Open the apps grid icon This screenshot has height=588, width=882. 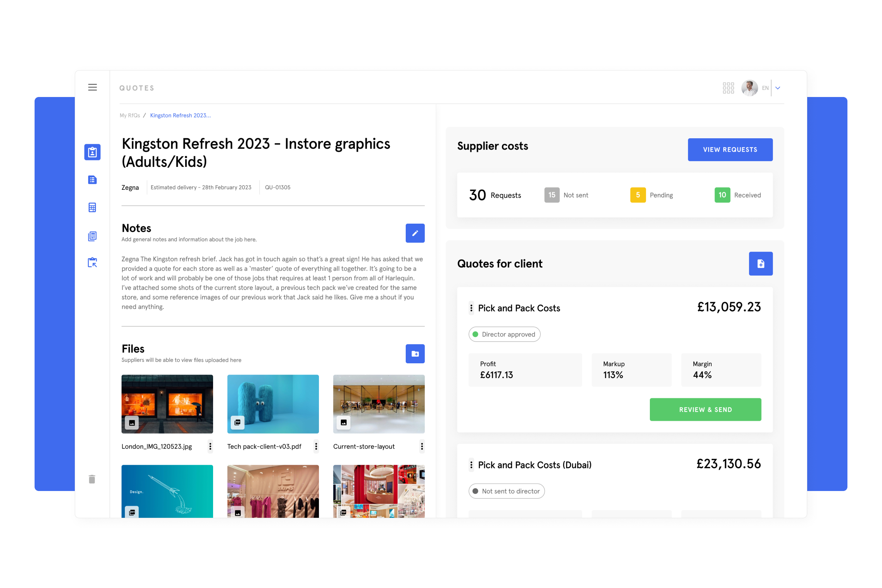728,88
